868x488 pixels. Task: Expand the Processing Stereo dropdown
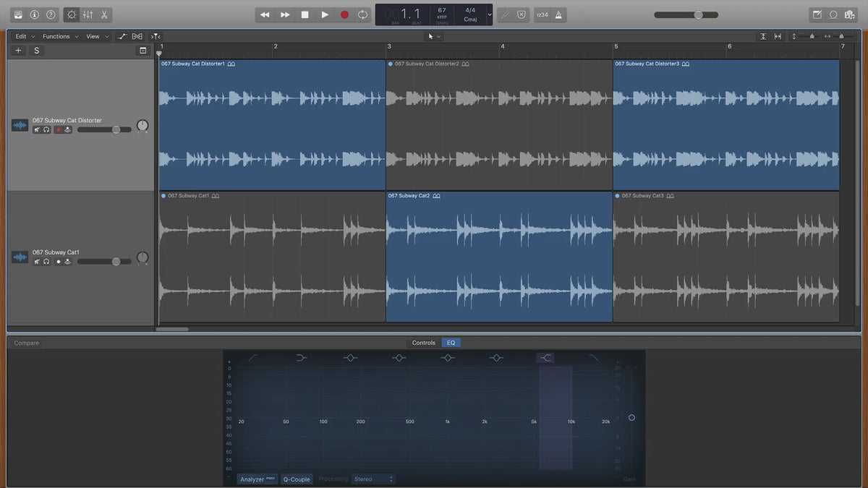(373, 479)
